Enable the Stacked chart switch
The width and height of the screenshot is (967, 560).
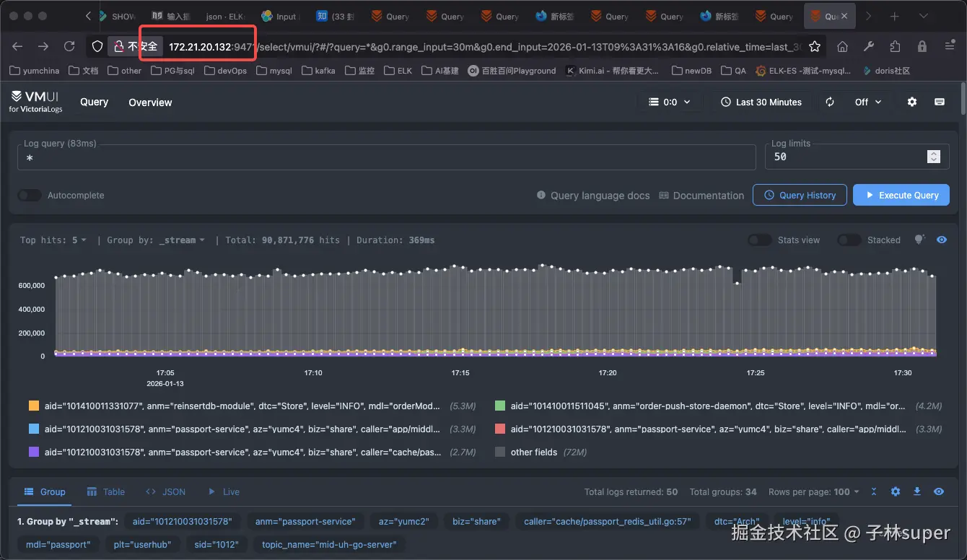pos(849,240)
